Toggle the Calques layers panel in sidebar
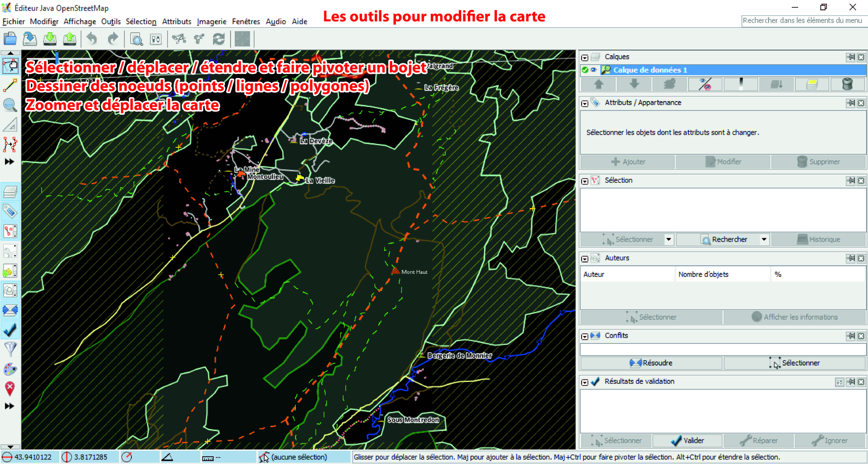The image size is (868, 464). pyautogui.click(x=10, y=192)
